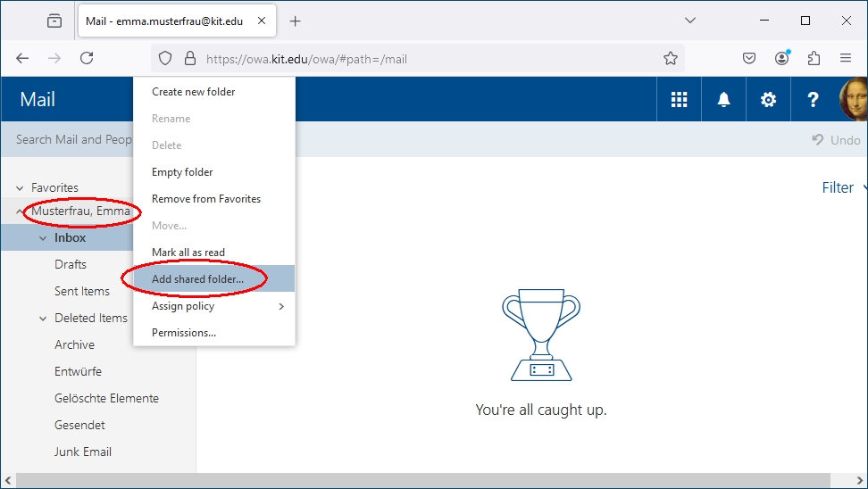Open the app launcher grid icon
The height and width of the screenshot is (489, 868).
pyautogui.click(x=679, y=100)
